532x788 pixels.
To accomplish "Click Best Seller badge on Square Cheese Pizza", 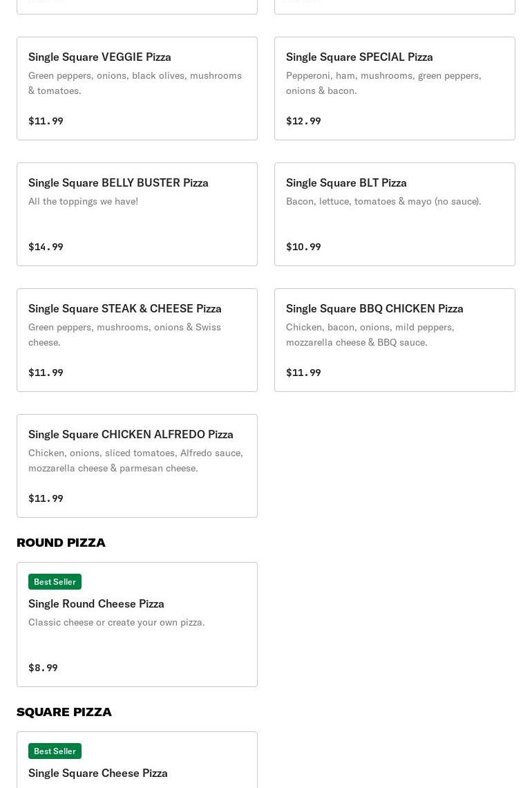I will pyautogui.click(x=55, y=751).
